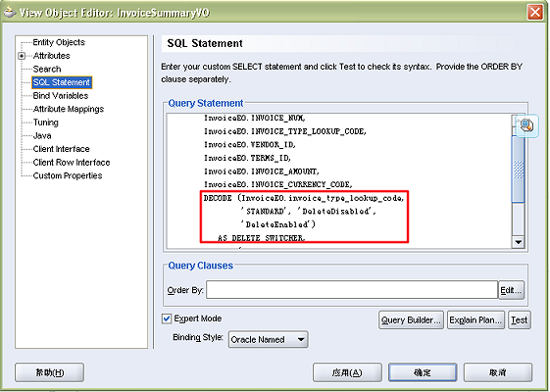Open the Client Row Interface page

coord(72,163)
